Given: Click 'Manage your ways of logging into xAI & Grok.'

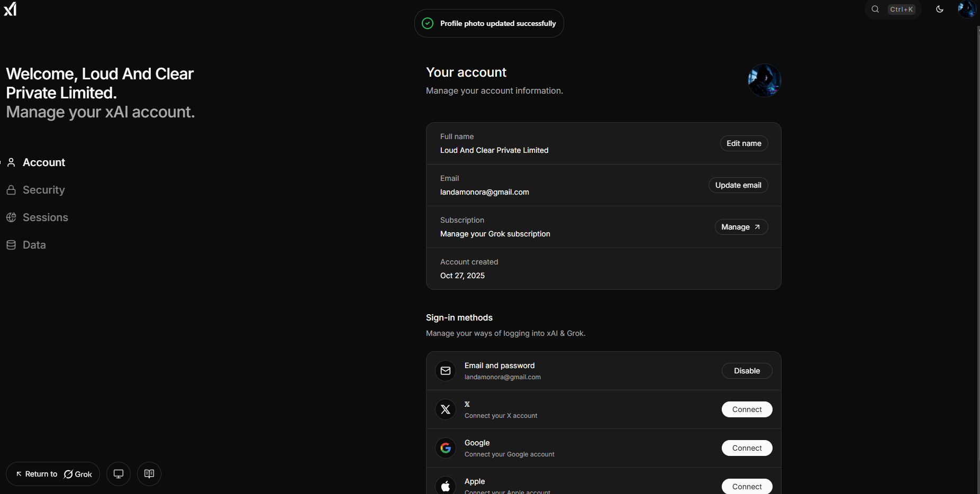Looking at the screenshot, I should (506, 333).
